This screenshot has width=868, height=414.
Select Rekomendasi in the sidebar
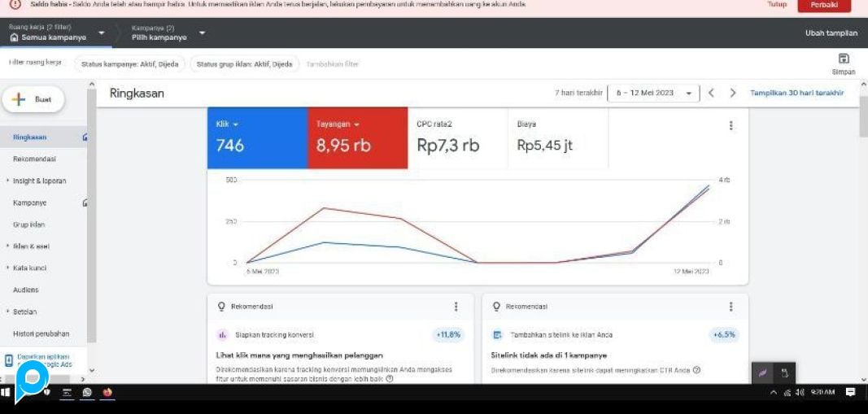34,159
